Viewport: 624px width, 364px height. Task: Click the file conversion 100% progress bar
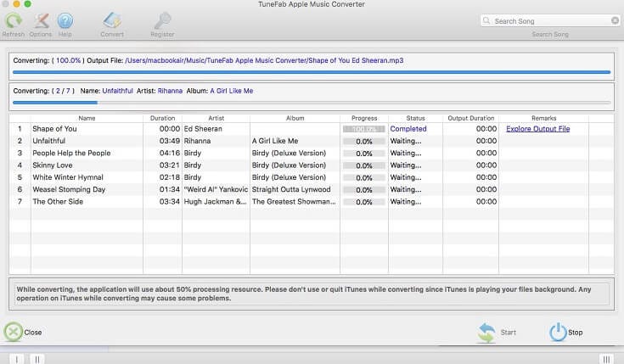[x=312, y=72]
